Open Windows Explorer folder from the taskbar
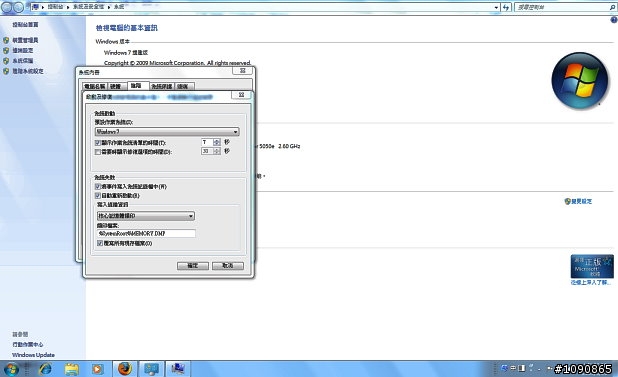The height and width of the screenshot is (377, 618). coord(72,369)
